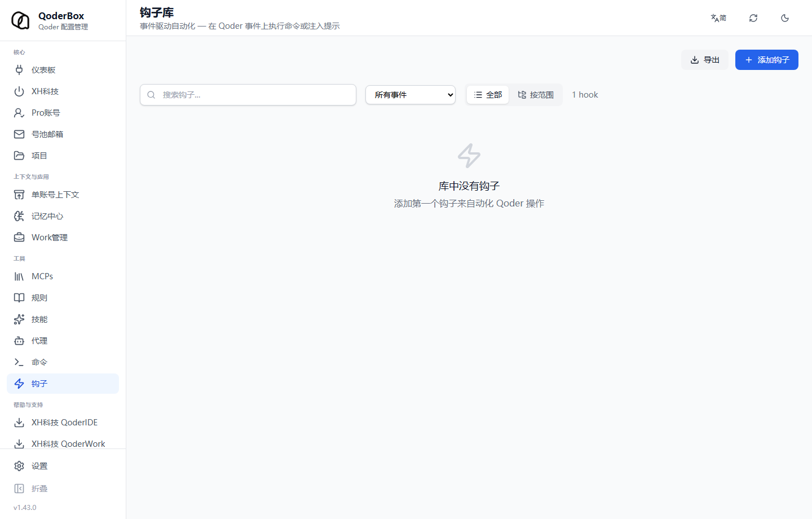
Task: Click the 库中没有钩子 empty-state heading
Action: click(x=469, y=186)
